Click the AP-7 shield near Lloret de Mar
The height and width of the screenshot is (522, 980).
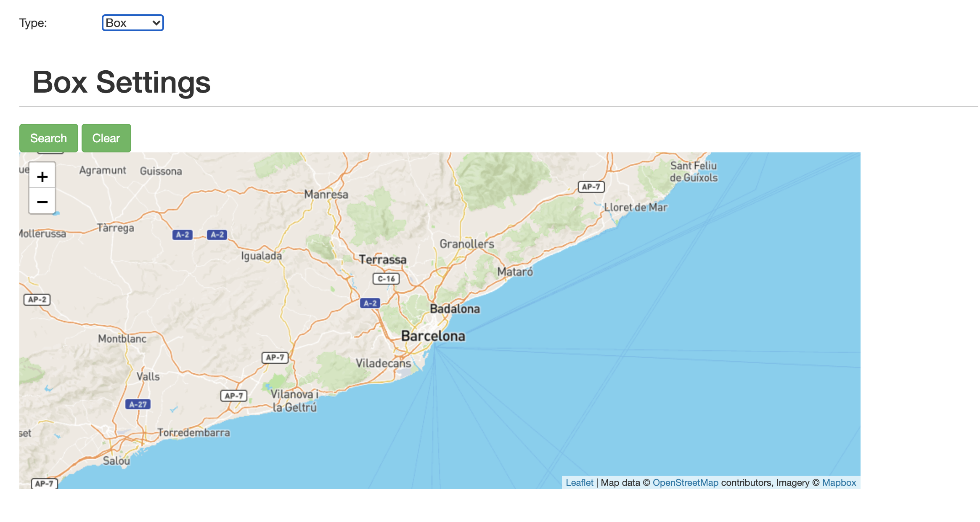591,187
